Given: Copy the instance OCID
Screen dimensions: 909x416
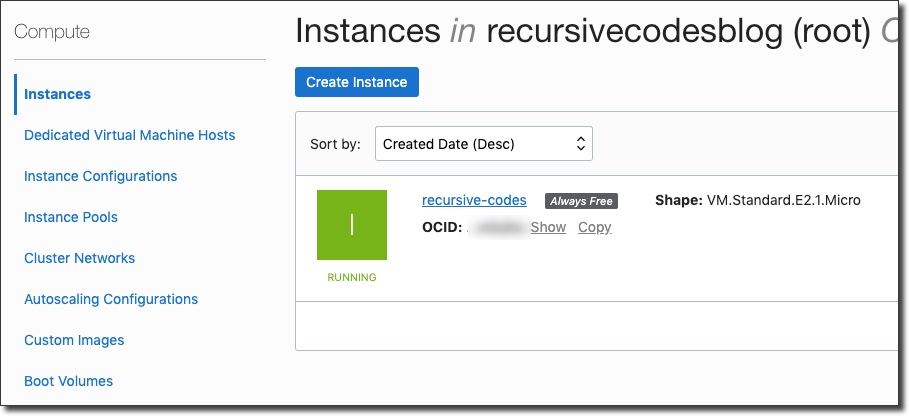Looking at the screenshot, I should coord(594,227).
